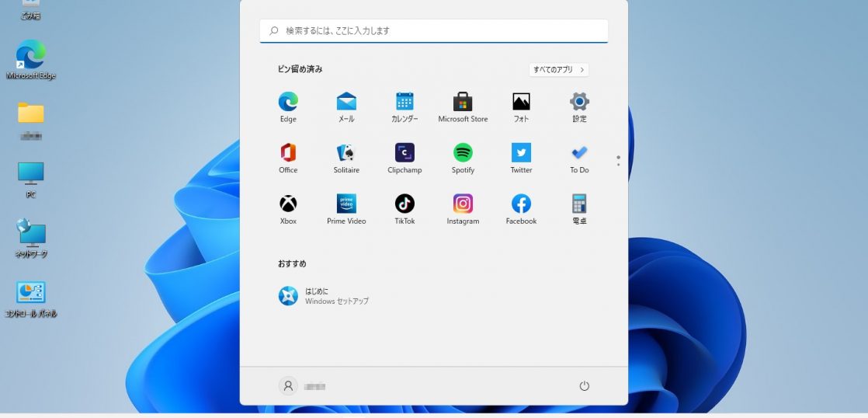Select the PC desktop icon
The image size is (868, 418).
31,180
